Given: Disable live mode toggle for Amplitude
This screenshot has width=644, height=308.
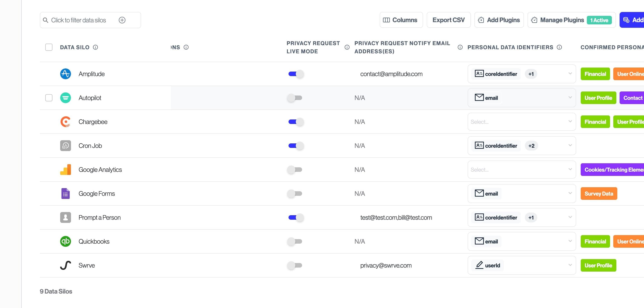Looking at the screenshot, I should coord(296,74).
